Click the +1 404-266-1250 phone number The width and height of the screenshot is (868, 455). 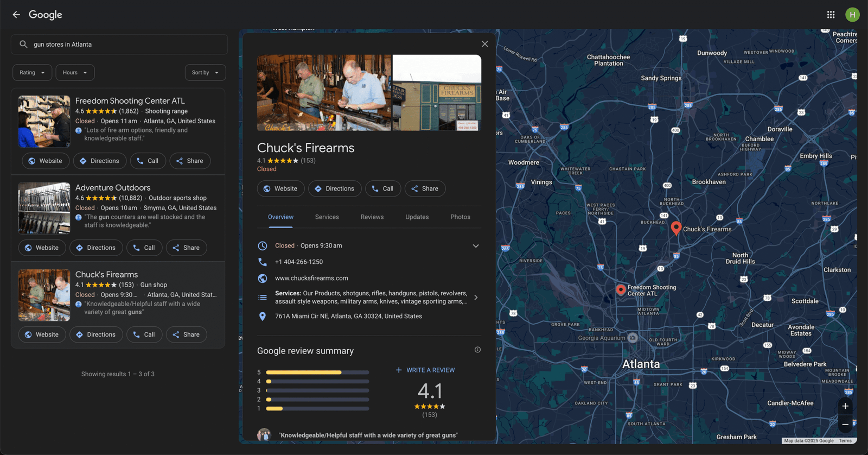tap(299, 262)
